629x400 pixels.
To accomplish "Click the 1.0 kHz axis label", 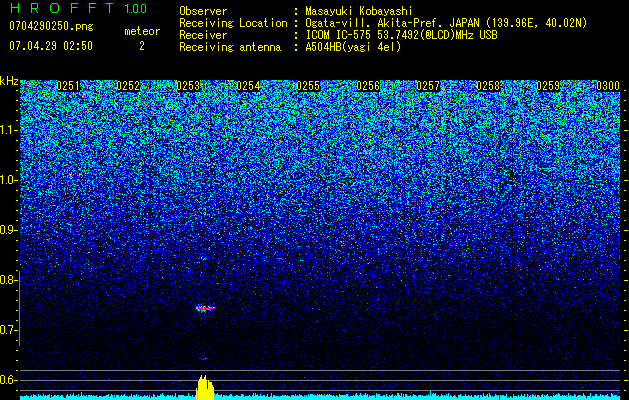I will [8, 180].
